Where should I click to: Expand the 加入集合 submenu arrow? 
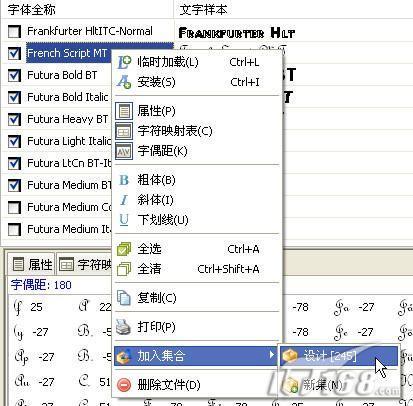[x=272, y=355]
